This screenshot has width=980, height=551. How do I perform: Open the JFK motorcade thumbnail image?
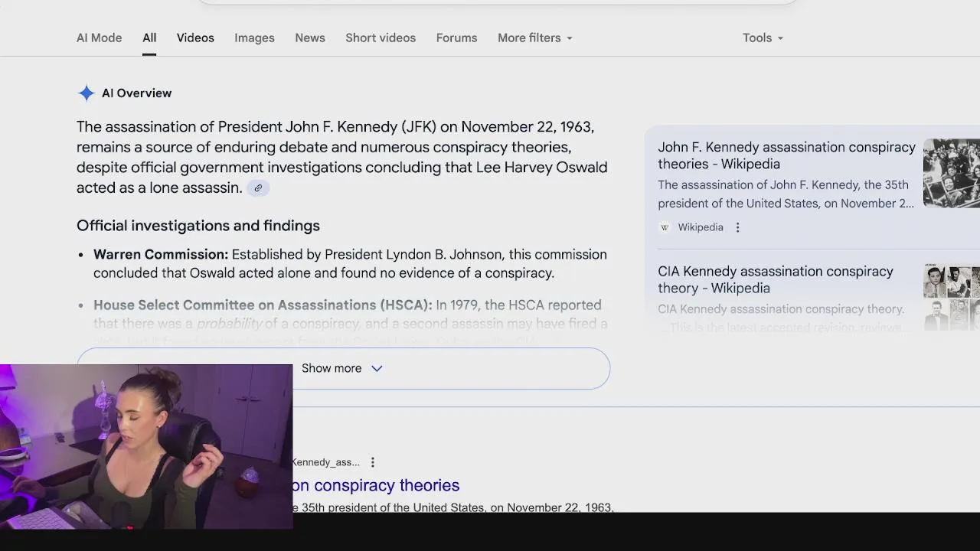[952, 173]
